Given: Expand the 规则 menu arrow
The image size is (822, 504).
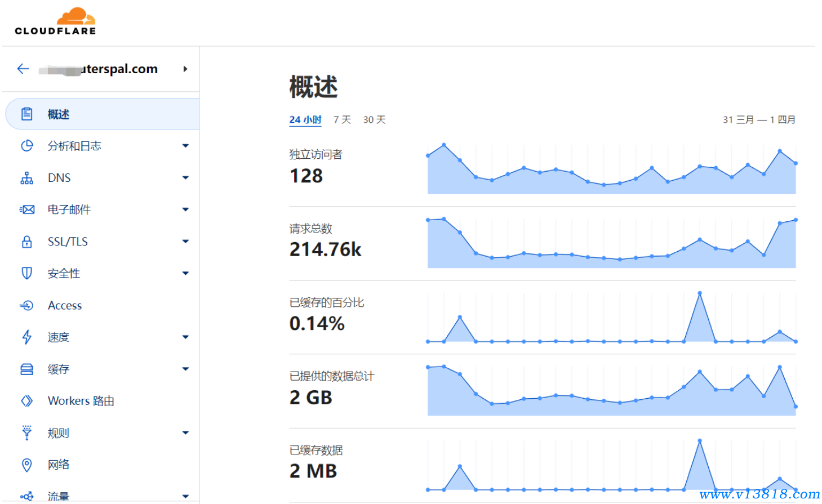Looking at the screenshot, I should (x=185, y=432).
